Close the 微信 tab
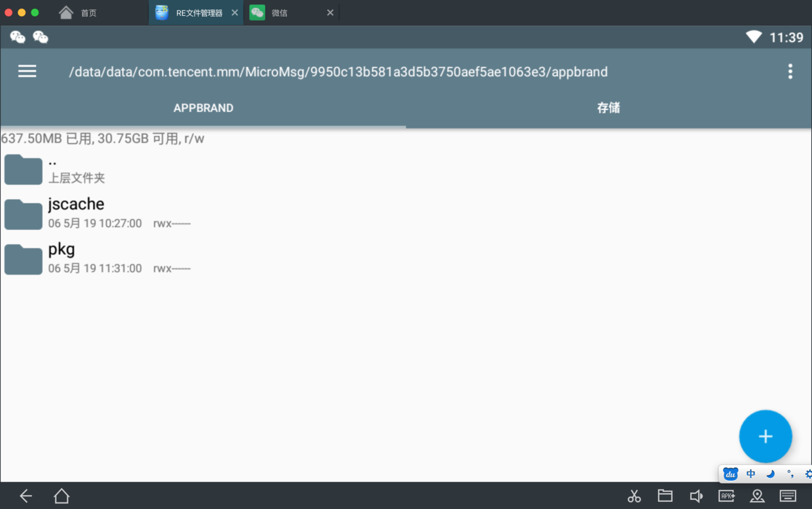Screen dimensions: 812x509 pyautogui.click(x=330, y=12)
